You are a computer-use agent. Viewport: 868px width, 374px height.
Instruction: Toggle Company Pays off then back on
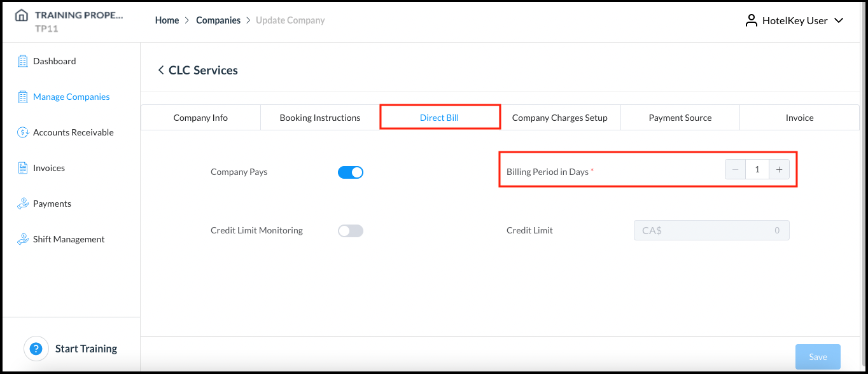(350, 172)
